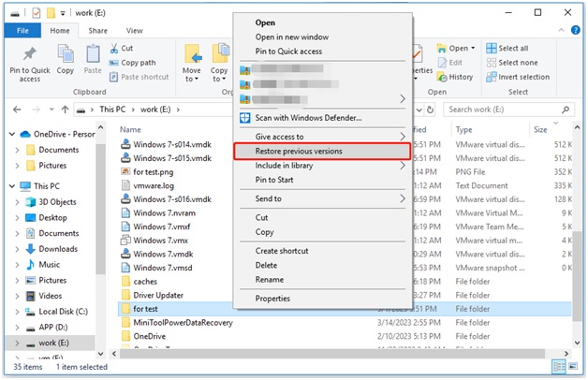The image size is (588, 380).
Task: Click the Pin to Quick access icon
Action: (x=29, y=56)
